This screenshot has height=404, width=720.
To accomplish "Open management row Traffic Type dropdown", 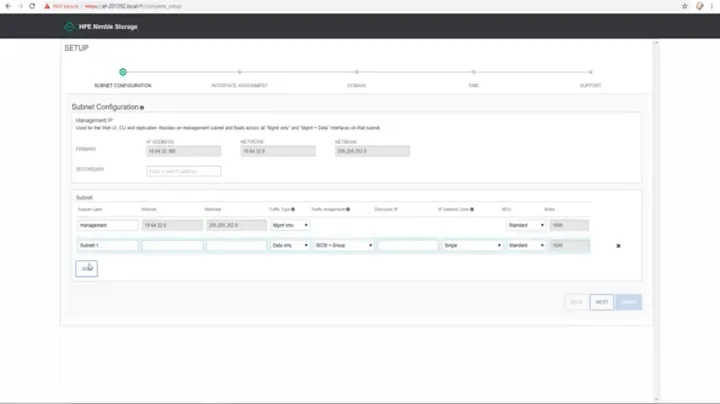I will click(290, 225).
